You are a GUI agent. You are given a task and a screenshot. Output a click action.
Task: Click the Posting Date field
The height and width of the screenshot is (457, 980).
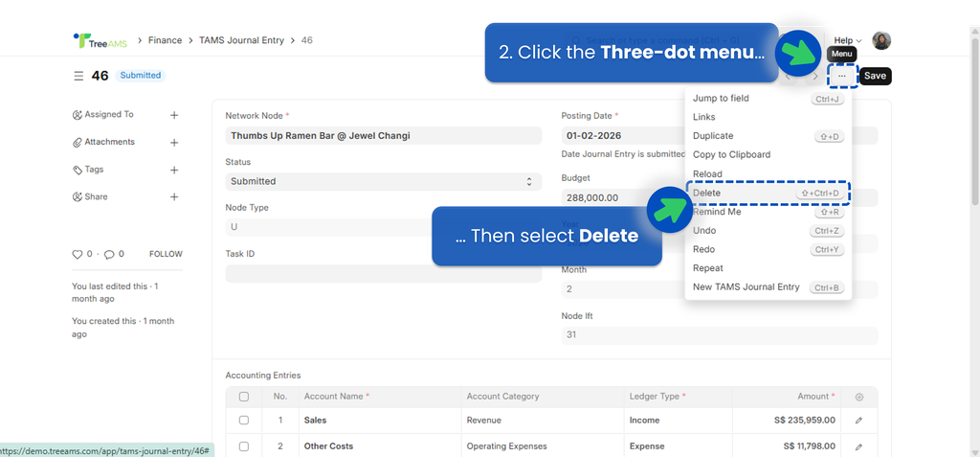622,135
